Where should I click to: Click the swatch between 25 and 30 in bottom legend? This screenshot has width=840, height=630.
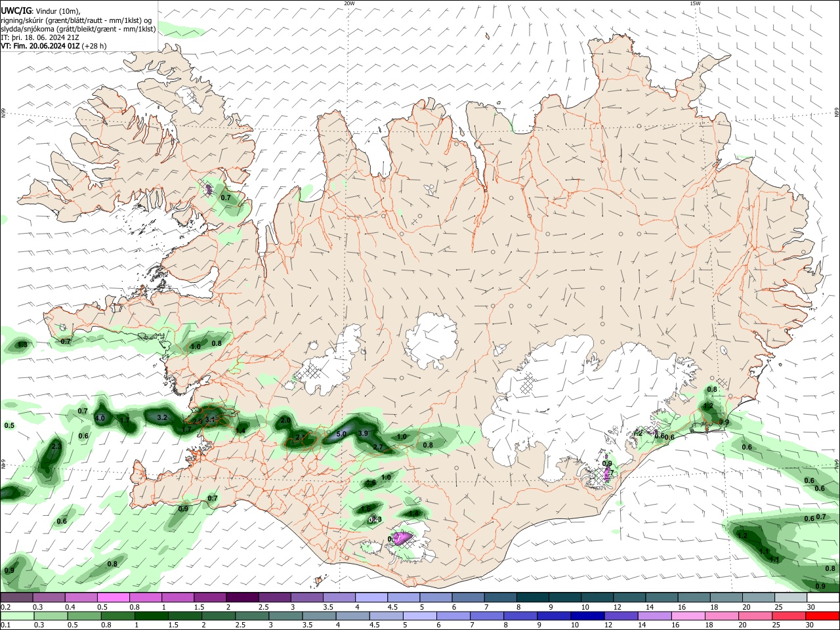click(789, 616)
